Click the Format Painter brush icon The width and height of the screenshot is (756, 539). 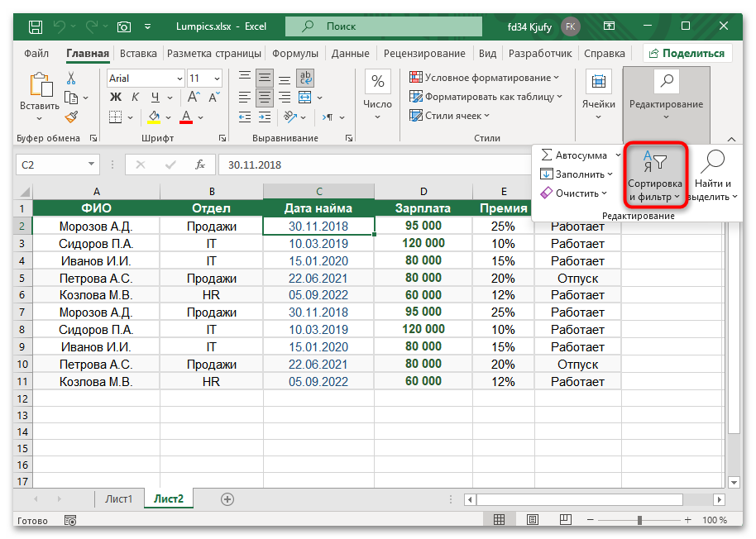[72, 117]
